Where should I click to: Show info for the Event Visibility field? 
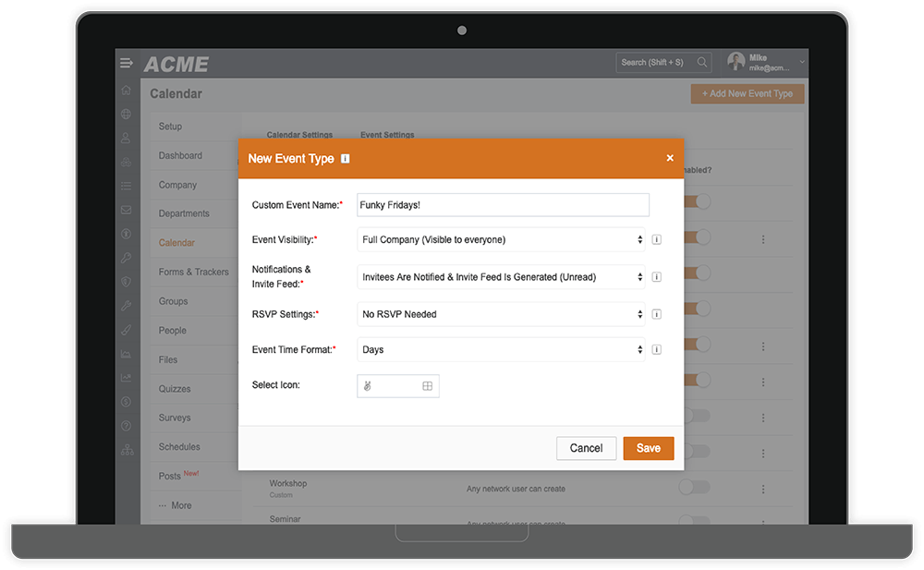656,240
